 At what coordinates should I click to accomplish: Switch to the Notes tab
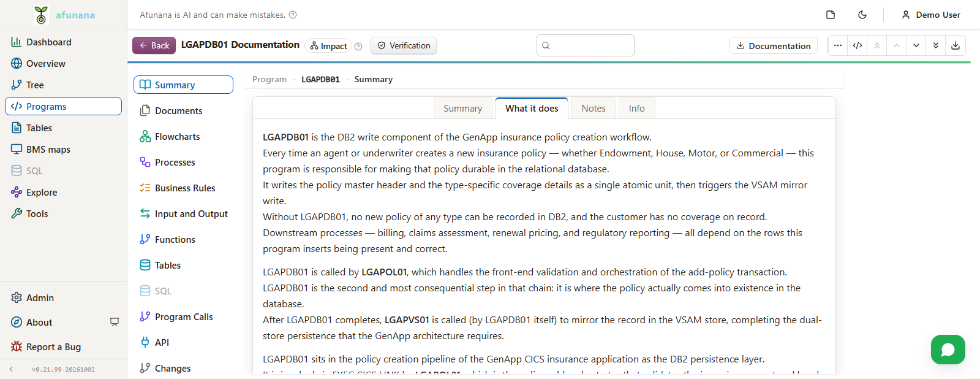[594, 108]
